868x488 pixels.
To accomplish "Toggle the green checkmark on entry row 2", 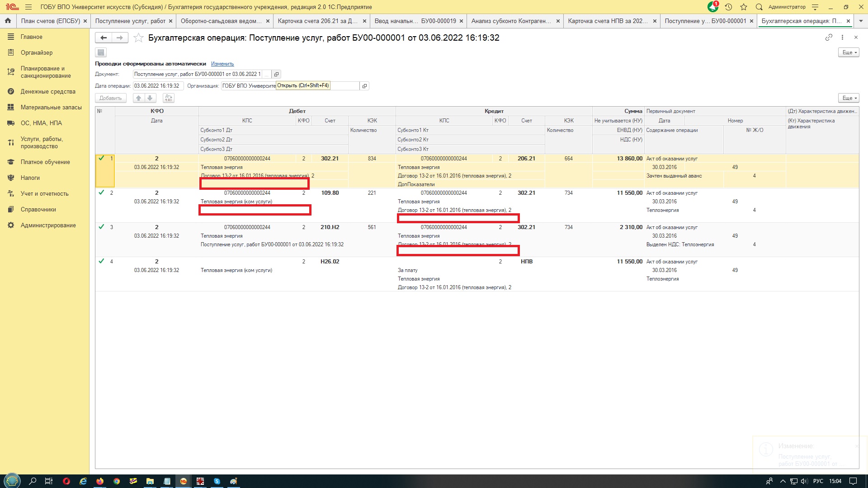I will click(101, 192).
